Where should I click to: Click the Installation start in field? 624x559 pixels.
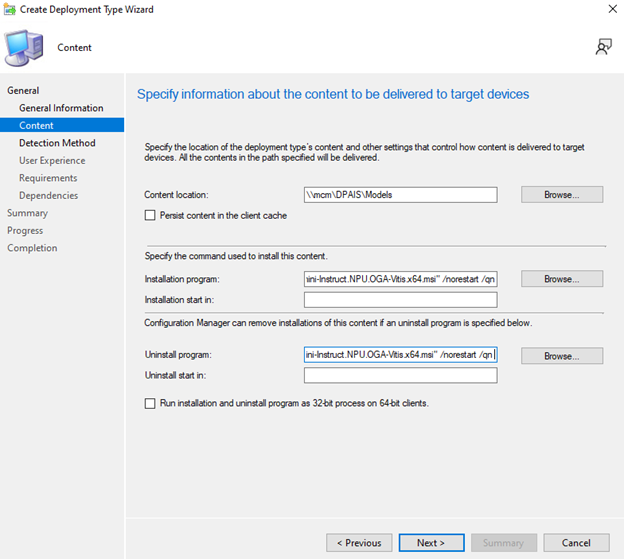coord(401,300)
